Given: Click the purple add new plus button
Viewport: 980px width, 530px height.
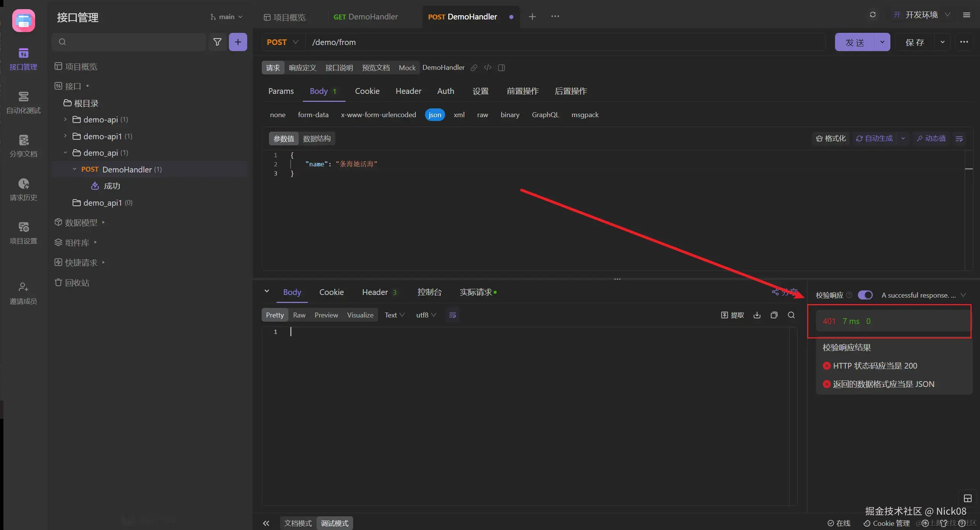Looking at the screenshot, I should (x=238, y=42).
